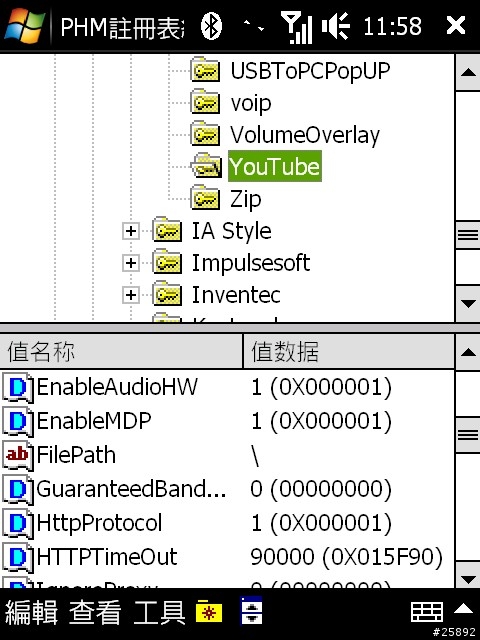Select the IA Style tree entry
Image resolution: width=480 pixels, height=640 pixels.
coord(231,231)
